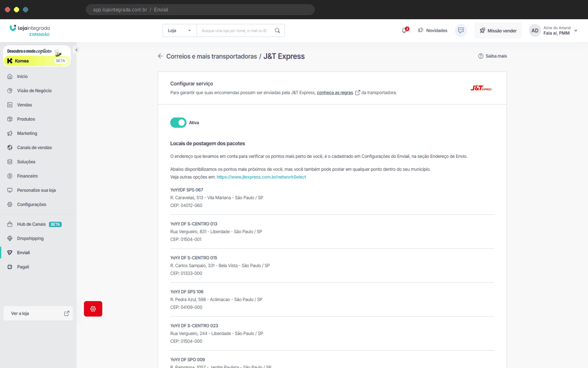Open Configurações menu item
This screenshot has width=588, height=368.
(32, 204)
